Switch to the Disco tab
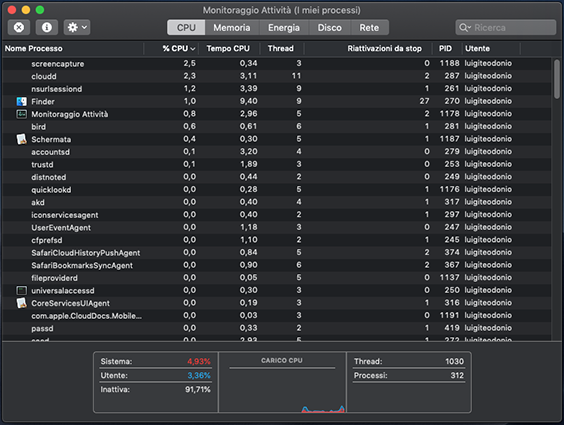564x425 pixels. point(329,28)
